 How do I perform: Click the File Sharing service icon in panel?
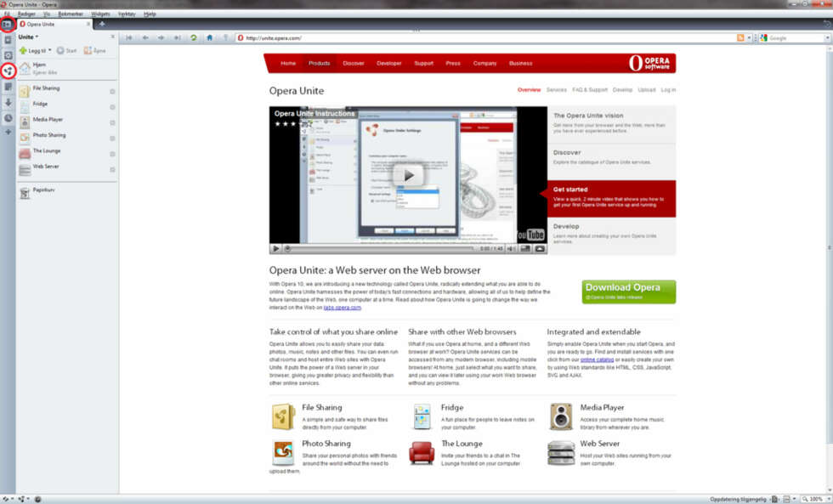pos(25,91)
